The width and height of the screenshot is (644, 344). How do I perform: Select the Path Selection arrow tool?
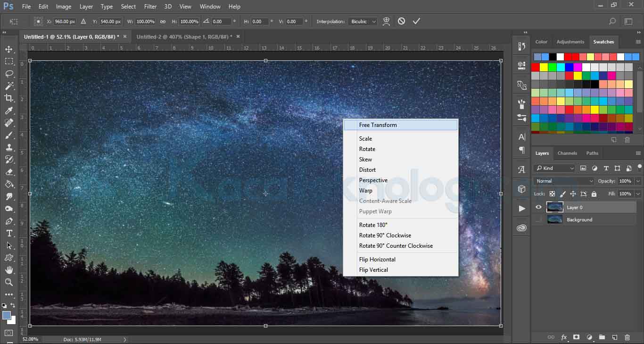(9, 245)
